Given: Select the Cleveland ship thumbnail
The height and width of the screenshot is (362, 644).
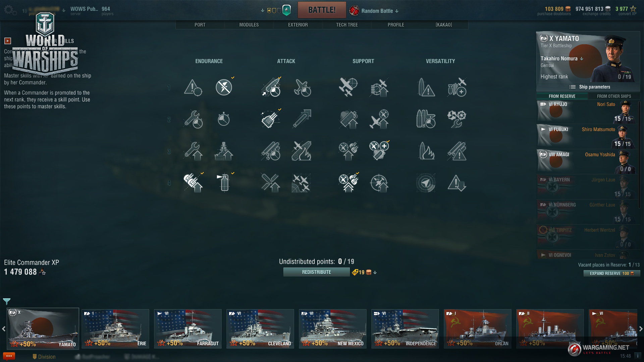Looking at the screenshot, I should click(x=260, y=329).
